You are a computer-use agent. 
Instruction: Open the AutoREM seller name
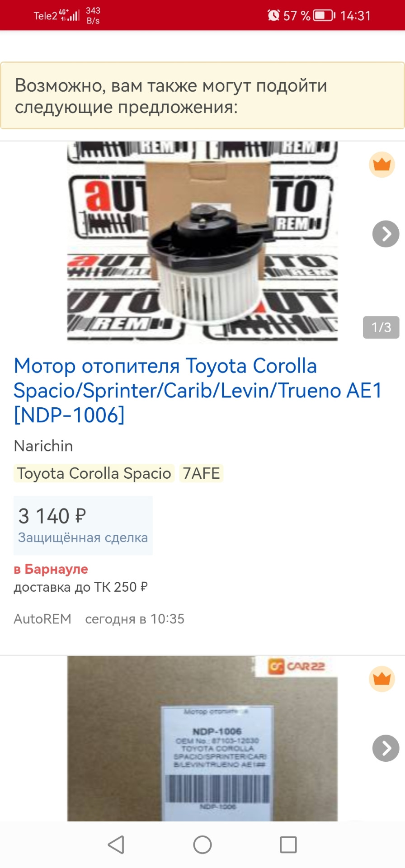[x=42, y=618]
